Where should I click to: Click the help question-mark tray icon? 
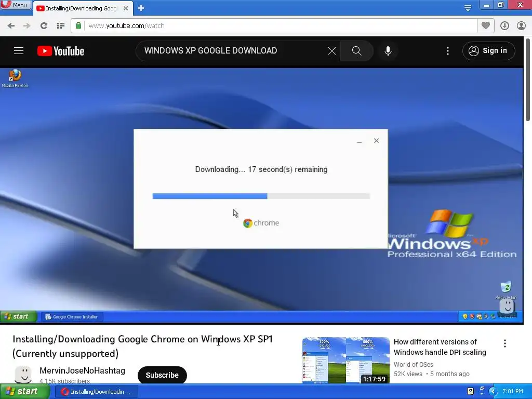point(470,391)
